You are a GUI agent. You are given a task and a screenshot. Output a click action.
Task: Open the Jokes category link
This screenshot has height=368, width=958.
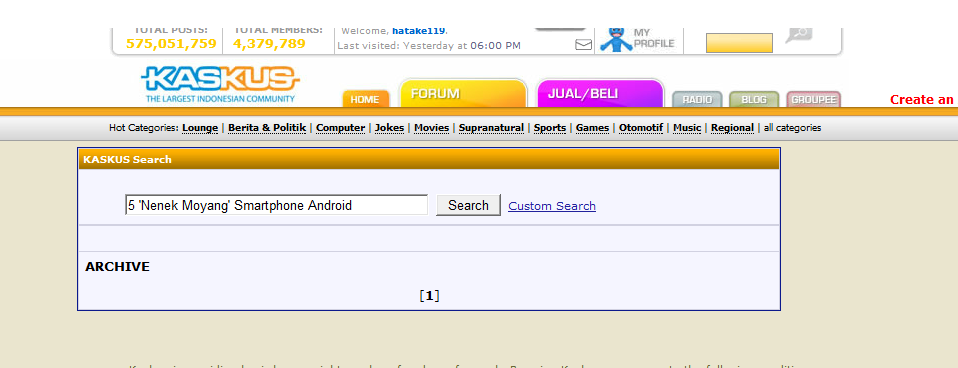390,128
